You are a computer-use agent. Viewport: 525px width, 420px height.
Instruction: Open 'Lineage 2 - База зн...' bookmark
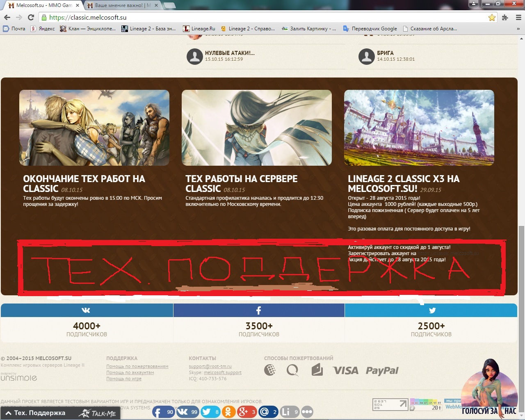point(148,29)
